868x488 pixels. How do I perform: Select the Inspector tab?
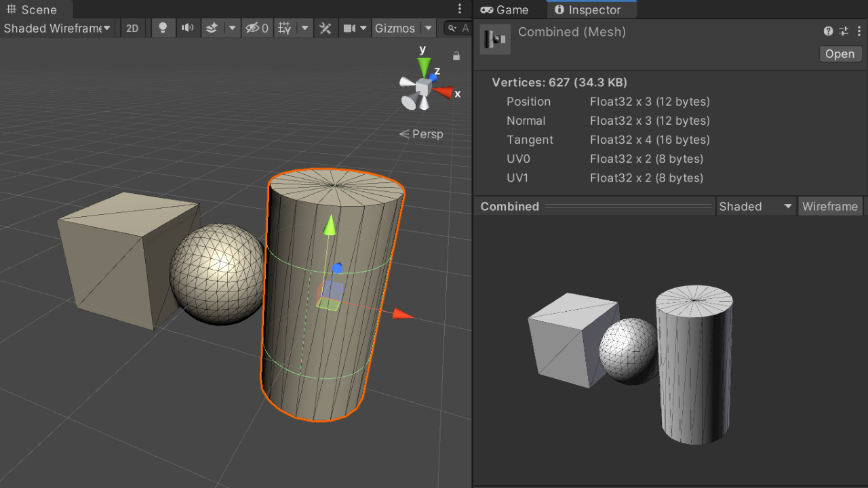(x=587, y=9)
